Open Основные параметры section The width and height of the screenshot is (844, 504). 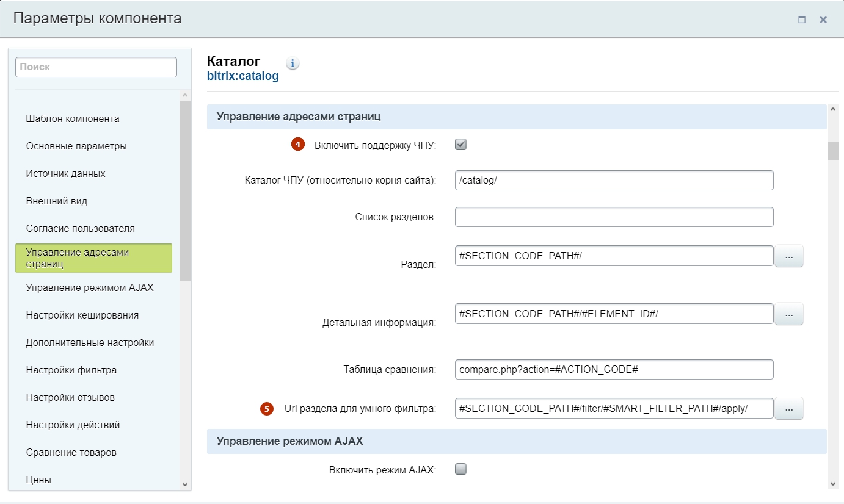76,146
